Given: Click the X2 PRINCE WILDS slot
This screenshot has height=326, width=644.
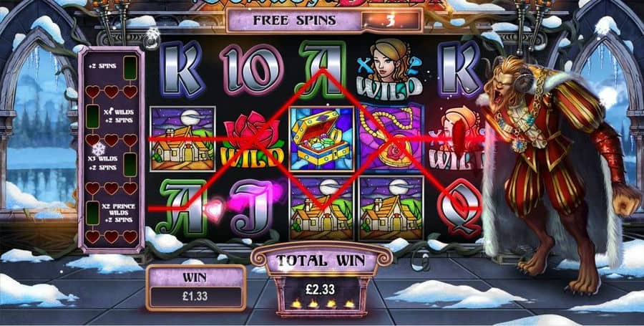Looking at the screenshot, I should click(x=112, y=213).
